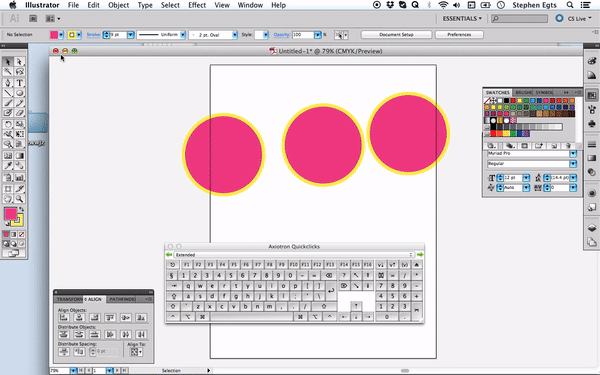Open the Swatch Libraries menu icon
The height and width of the screenshot is (375, 600).
click(x=492, y=146)
